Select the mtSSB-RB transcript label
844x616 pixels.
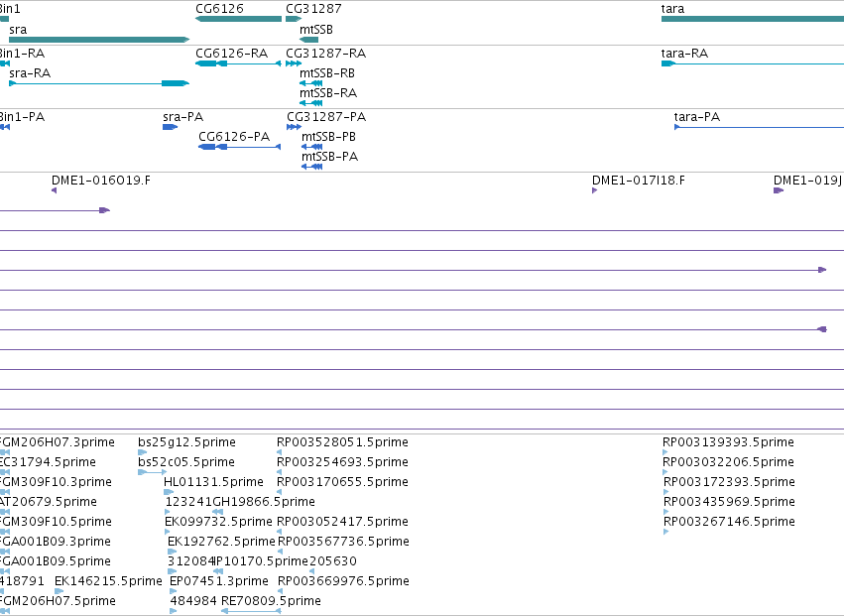[327, 73]
